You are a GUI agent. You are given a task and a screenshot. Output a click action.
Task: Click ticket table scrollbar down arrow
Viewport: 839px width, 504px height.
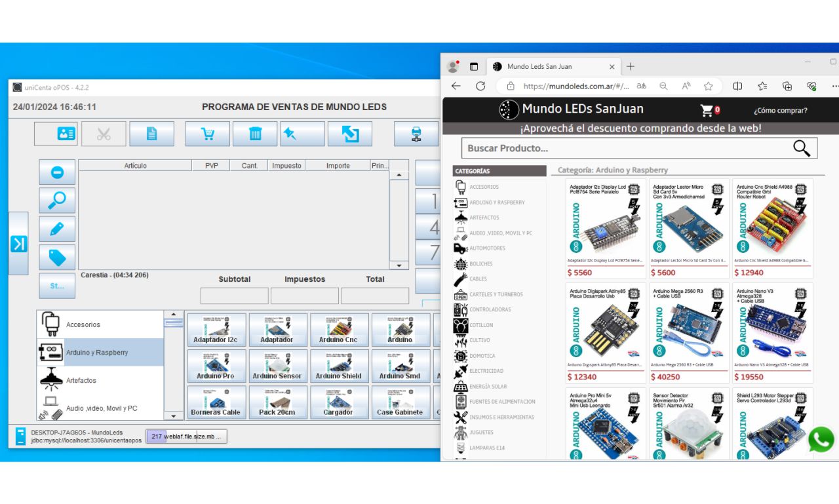399,265
